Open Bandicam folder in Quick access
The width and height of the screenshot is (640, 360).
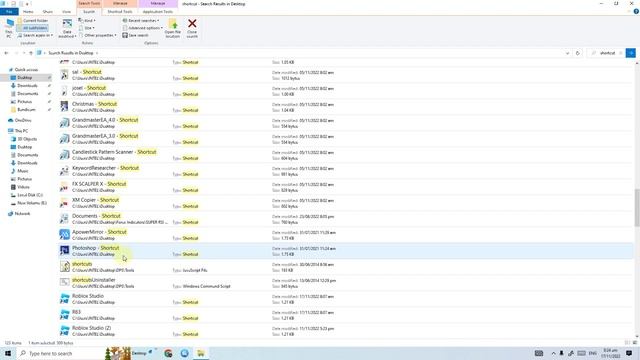tap(27, 110)
